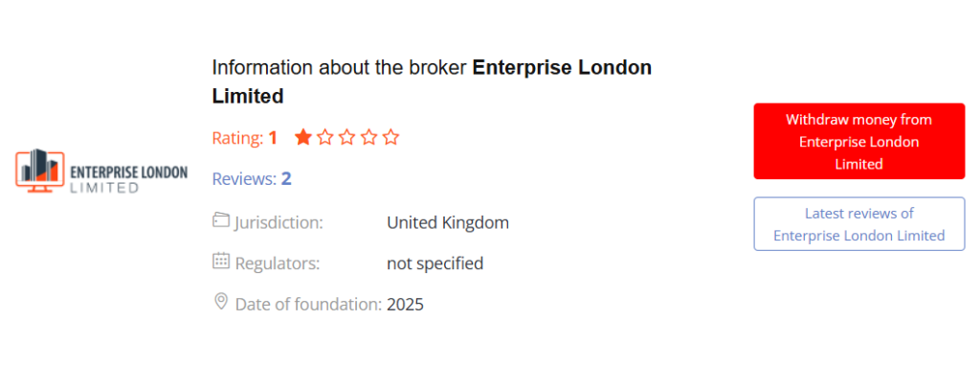980x366 pixels.
Task: Click the 'not specified' regulators value
Action: point(435,263)
